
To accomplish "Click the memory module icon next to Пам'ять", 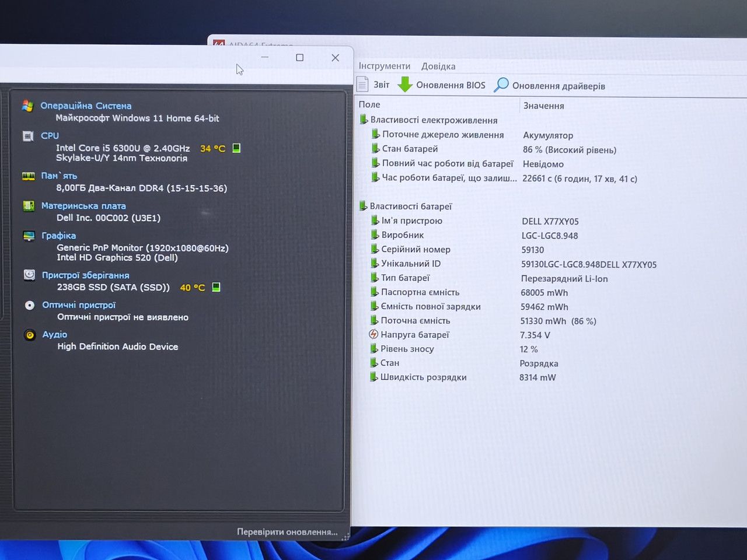I will [29, 176].
